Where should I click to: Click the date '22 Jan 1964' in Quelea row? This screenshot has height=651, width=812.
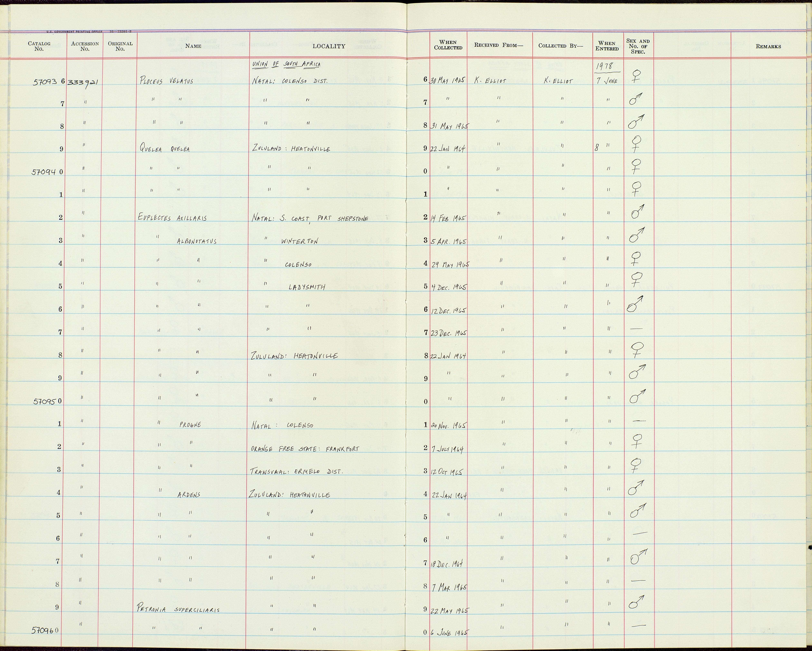448,149
